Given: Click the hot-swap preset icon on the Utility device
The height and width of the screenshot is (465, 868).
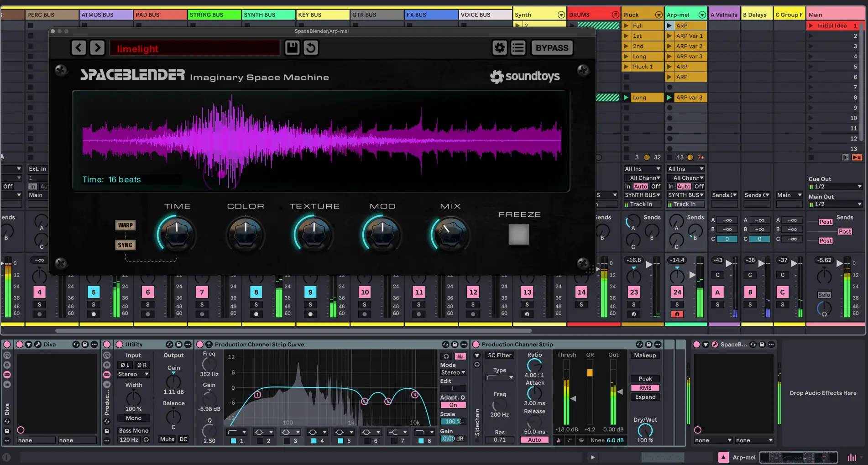Looking at the screenshot, I should coord(170,345).
